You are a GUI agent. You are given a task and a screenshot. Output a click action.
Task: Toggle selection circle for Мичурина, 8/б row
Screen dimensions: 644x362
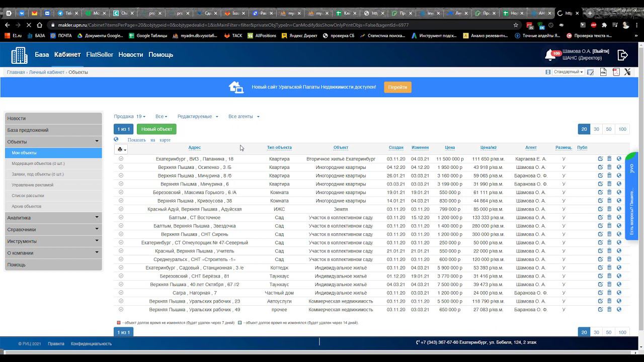coord(121,175)
